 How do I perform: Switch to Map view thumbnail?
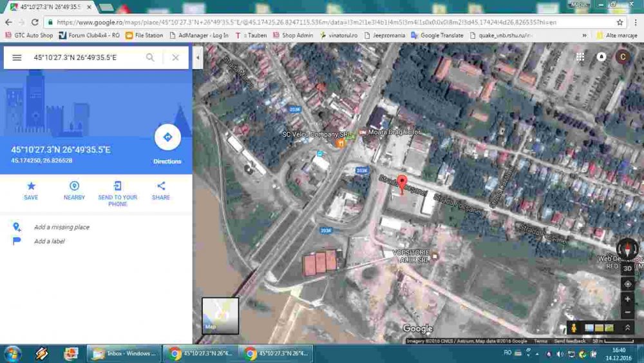coord(220,316)
